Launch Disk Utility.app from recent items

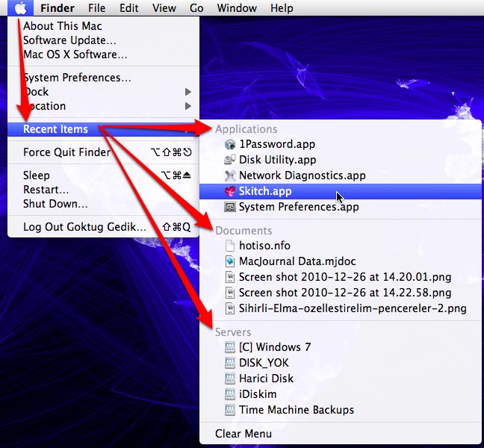click(277, 160)
